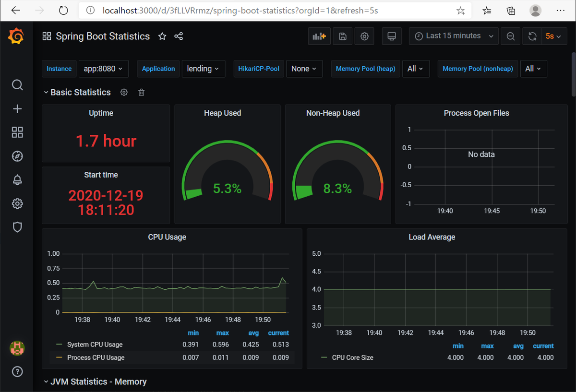Open the Server Admin shield icon
The image size is (576, 392).
[x=17, y=227]
